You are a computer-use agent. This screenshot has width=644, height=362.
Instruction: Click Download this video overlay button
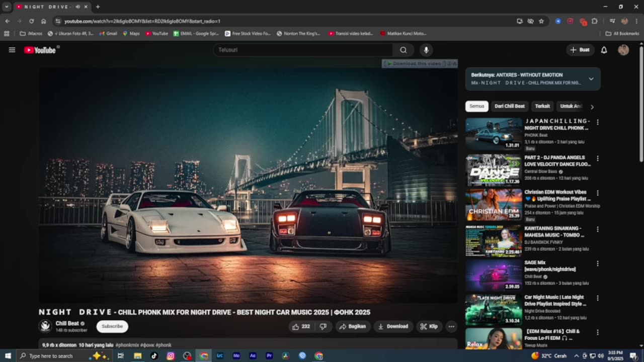pyautogui.click(x=415, y=63)
